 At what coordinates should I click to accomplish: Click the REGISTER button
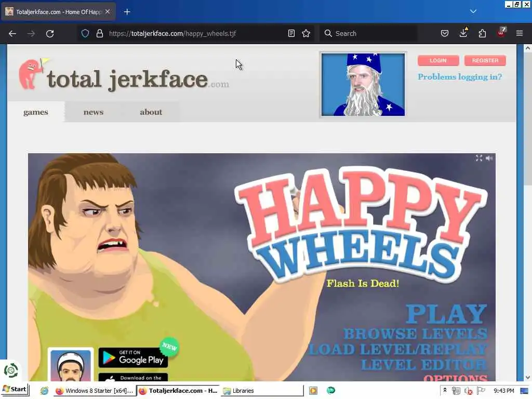pyautogui.click(x=485, y=60)
